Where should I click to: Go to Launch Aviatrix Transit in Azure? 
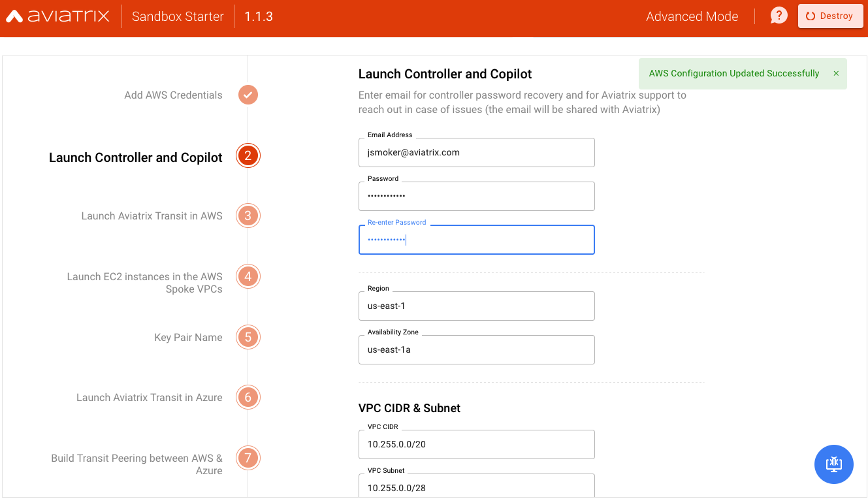click(150, 398)
